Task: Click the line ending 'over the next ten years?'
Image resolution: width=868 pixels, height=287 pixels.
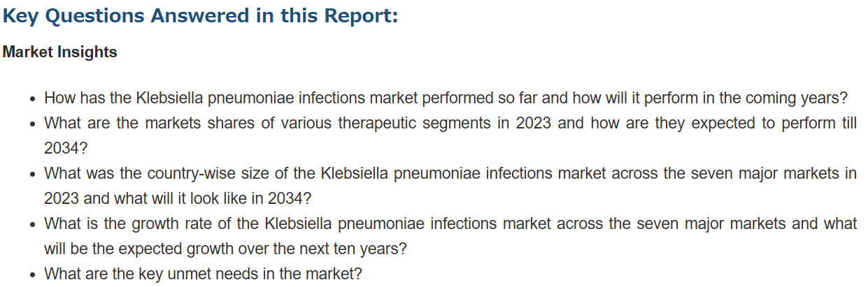Action: (x=225, y=249)
